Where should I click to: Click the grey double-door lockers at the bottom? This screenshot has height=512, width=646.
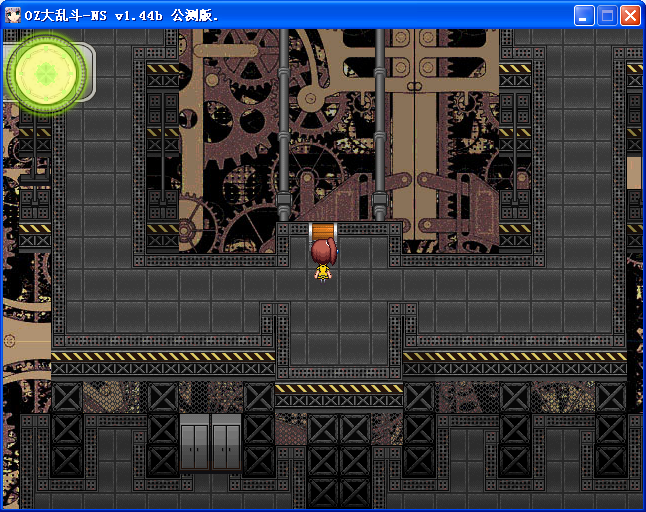[211, 442]
